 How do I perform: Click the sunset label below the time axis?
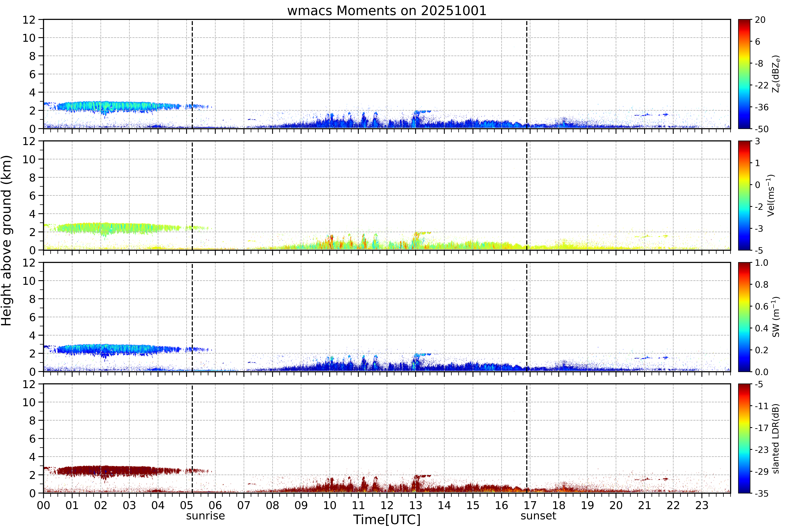538,516
